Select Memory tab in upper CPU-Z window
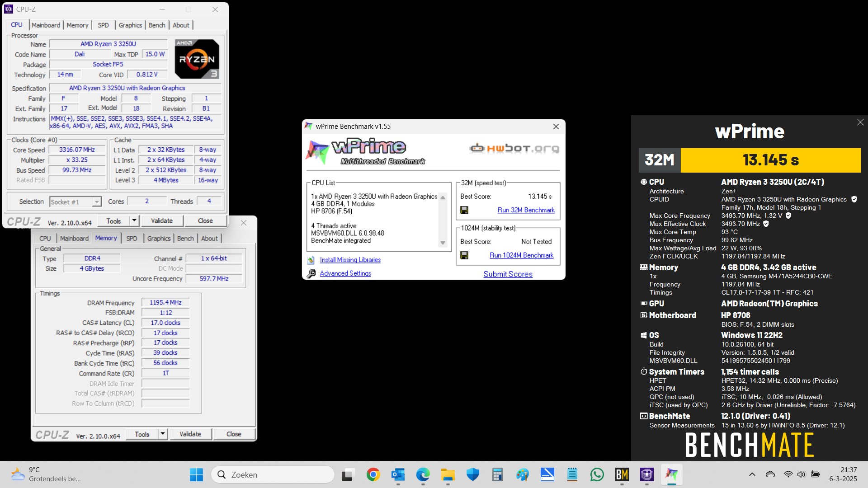868x488 pixels. coord(77,25)
